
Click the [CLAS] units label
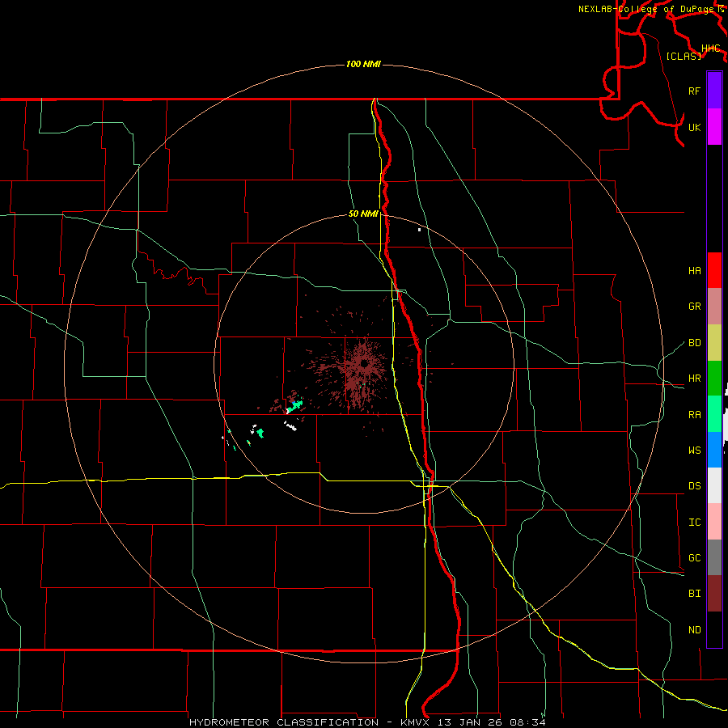[684, 57]
